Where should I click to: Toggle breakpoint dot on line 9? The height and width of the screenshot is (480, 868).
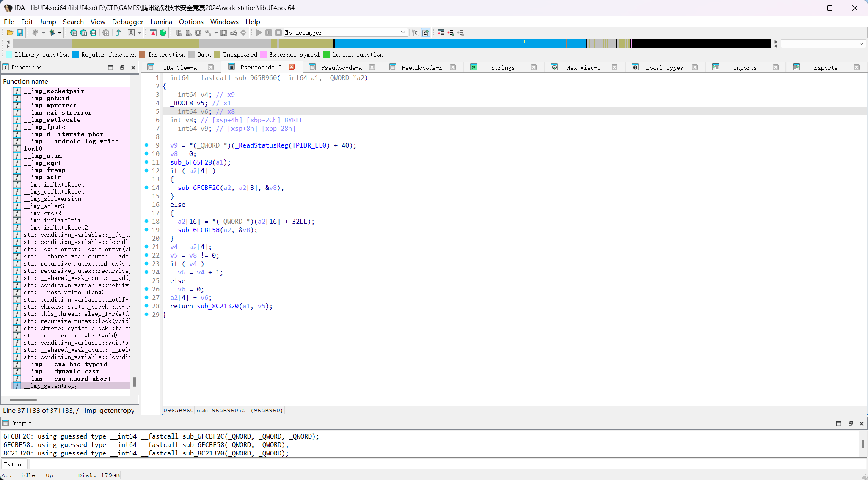click(x=146, y=145)
